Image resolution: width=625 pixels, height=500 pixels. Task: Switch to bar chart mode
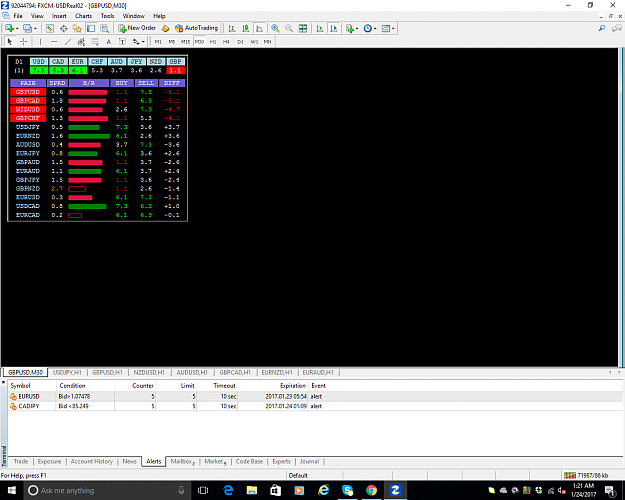[x=232, y=28]
